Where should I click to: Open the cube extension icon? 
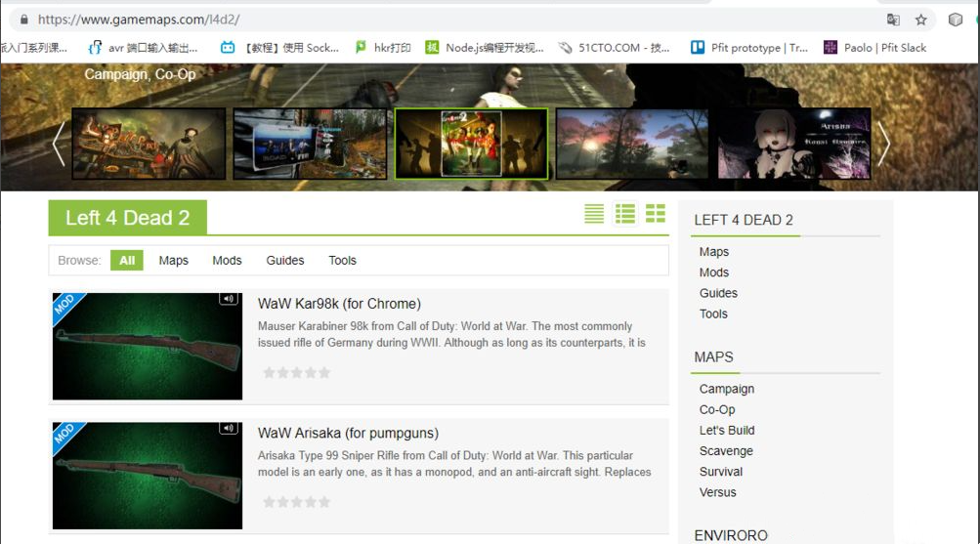955,20
